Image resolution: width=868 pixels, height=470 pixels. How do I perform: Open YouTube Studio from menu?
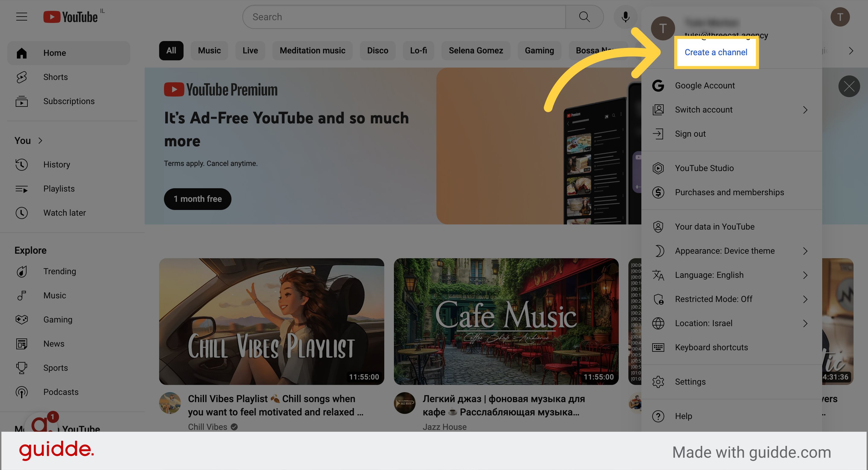coord(731,168)
